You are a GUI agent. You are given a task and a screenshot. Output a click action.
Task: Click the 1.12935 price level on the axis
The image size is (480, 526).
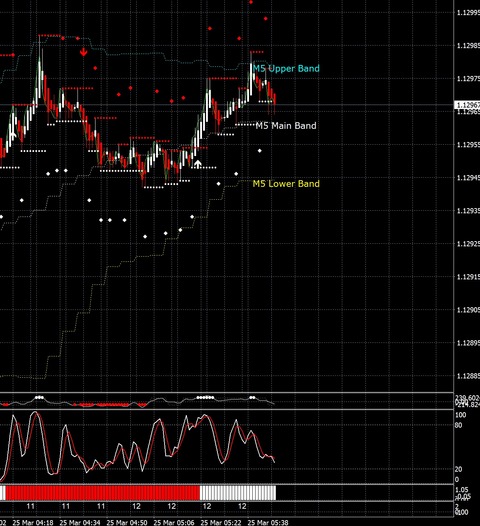[x=469, y=211]
